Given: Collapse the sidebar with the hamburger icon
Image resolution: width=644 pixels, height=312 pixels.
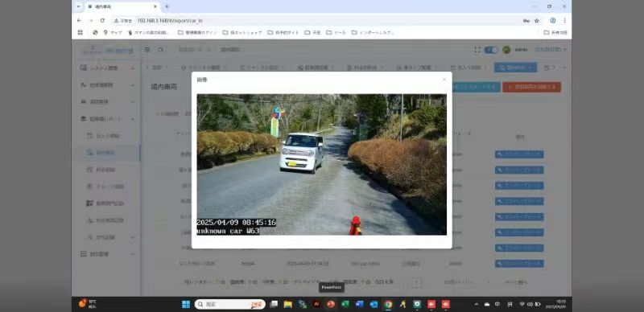Looking at the screenshot, I should [147, 50].
